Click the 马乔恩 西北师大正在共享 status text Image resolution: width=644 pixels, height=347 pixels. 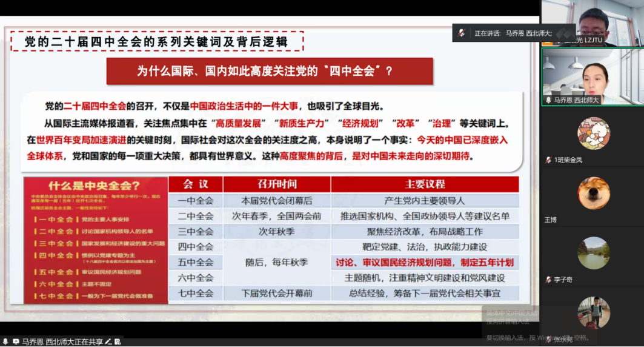(62, 342)
